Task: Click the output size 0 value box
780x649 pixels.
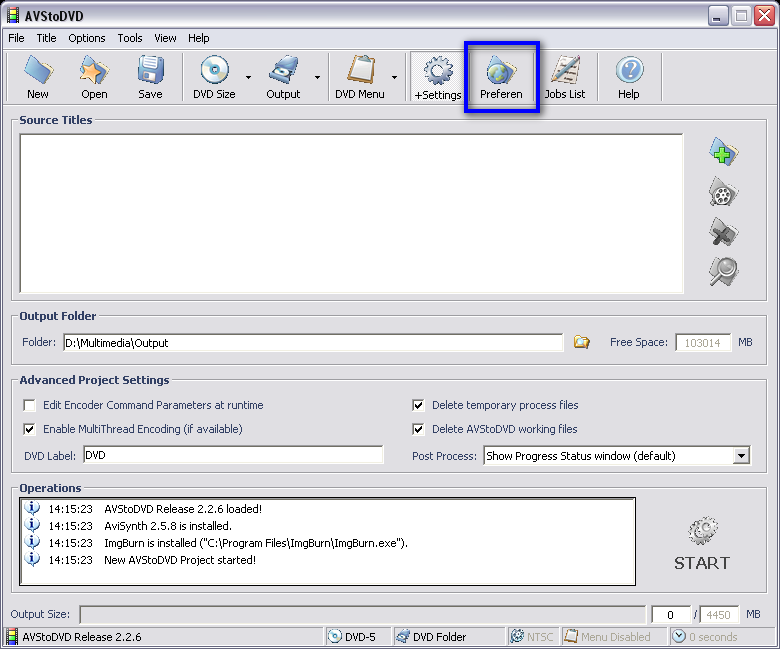Action: click(x=671, y=615)
